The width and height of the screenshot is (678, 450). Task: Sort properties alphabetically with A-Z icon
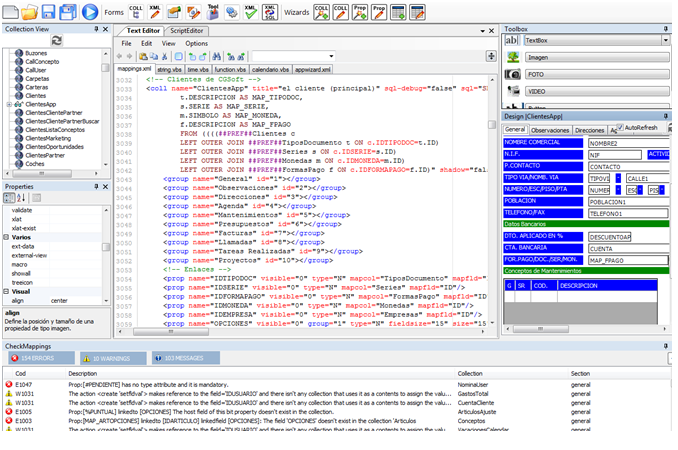(x=21, y=198)
